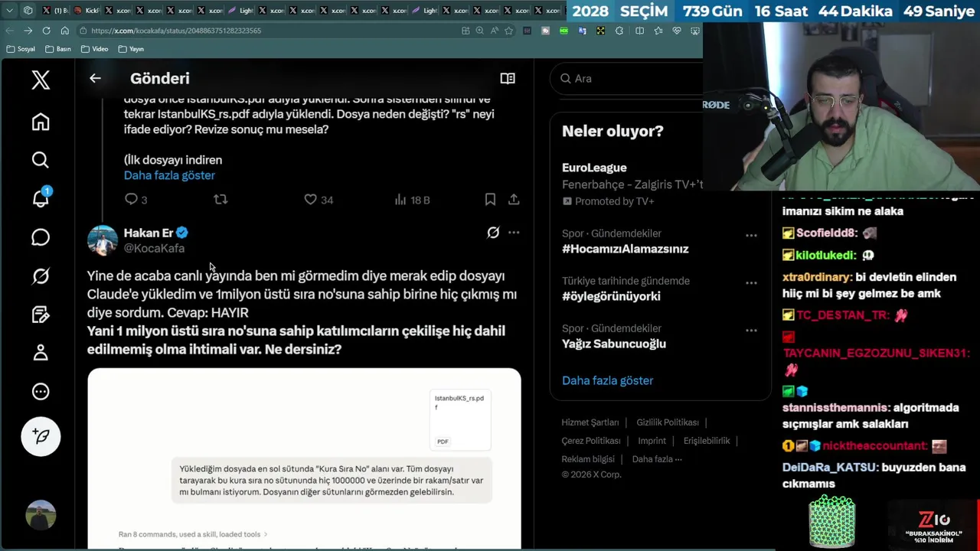Go to Home feed icon
The image size is (980, 551).
(41, 122)
